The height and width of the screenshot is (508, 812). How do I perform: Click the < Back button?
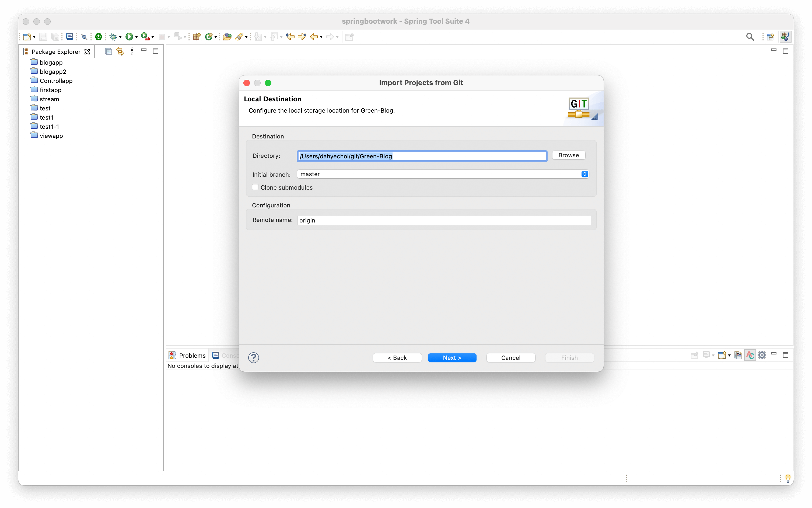point(397,358)
